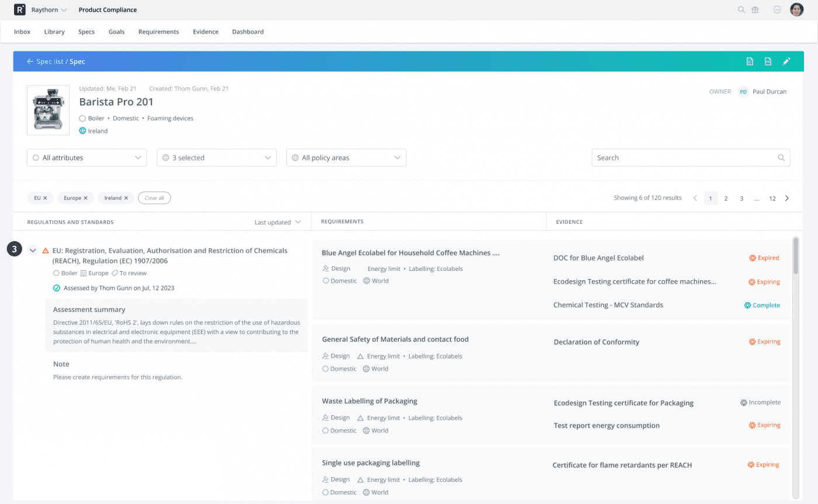Dismiss the Europe filter chip

86,197
